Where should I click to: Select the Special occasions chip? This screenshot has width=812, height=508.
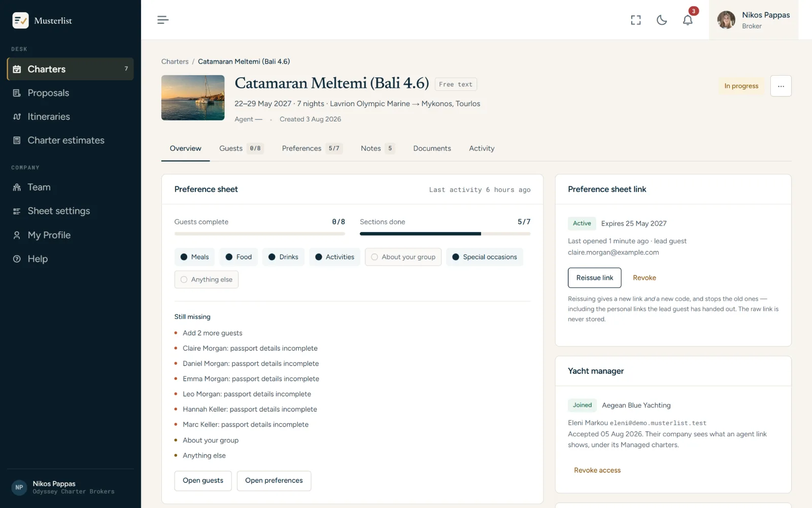(484, 257)
